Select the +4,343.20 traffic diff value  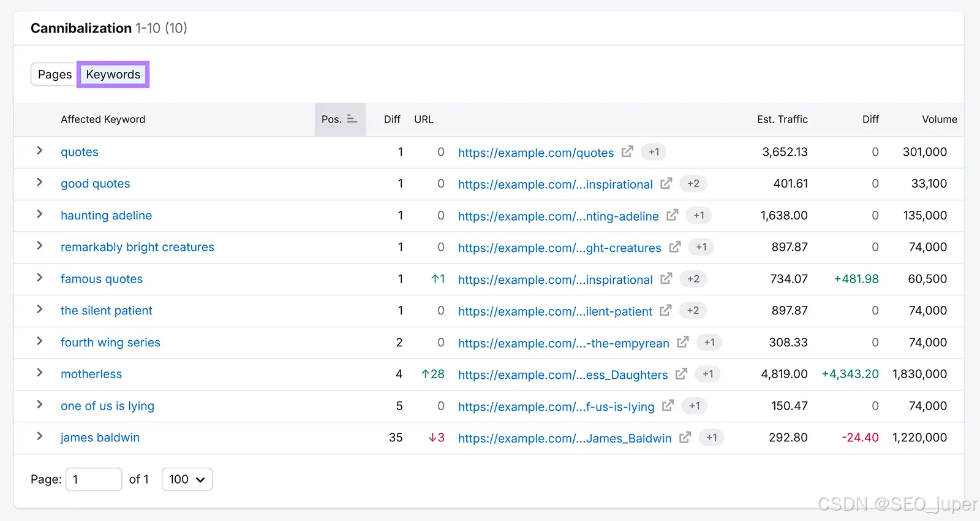pos(850,374)
